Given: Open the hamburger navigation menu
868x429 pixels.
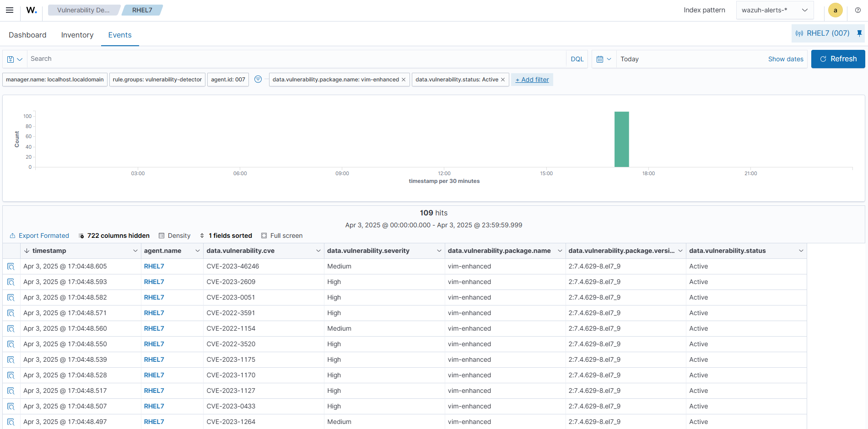Looking at the screenshot, I should point(10,10).
